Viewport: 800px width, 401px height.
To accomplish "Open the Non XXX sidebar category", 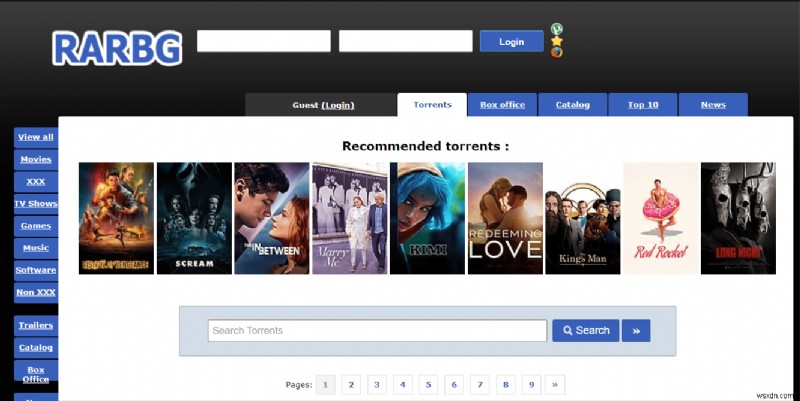I will click(36, 292).
